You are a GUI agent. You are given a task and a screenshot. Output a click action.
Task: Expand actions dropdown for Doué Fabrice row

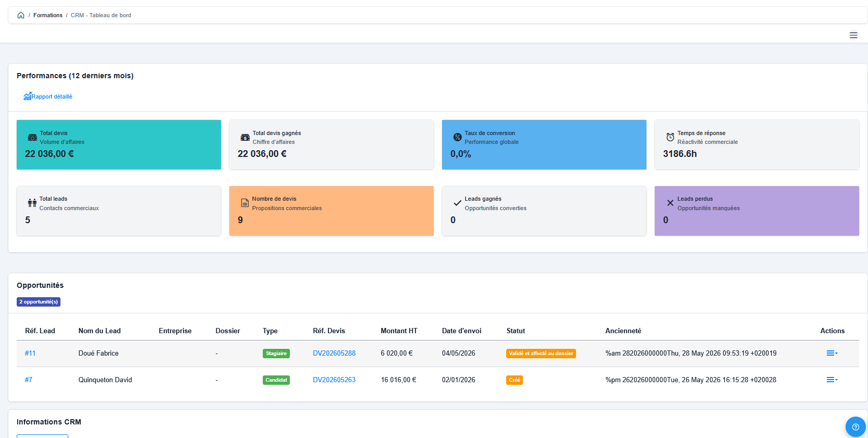[832, 353]
